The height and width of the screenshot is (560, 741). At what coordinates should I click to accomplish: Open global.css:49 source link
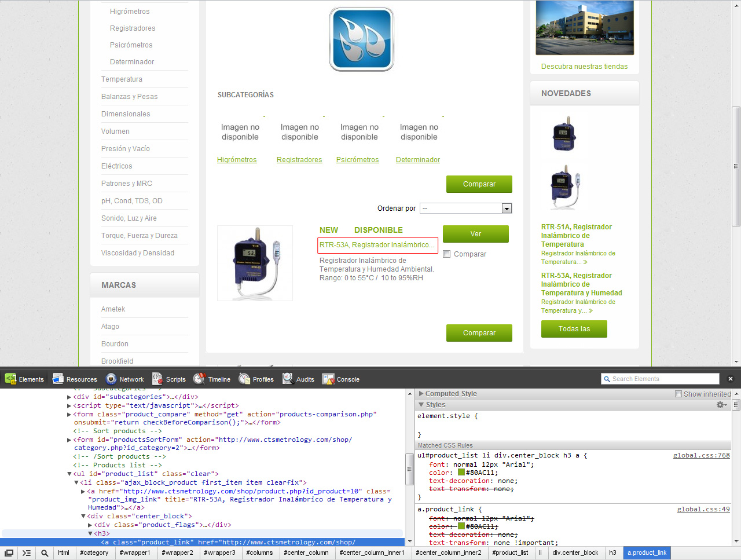pyautogui.click(x=703, y=510)
